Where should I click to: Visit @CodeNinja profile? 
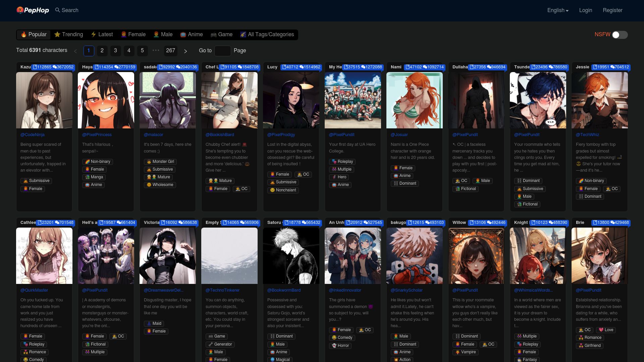(33, 135)
